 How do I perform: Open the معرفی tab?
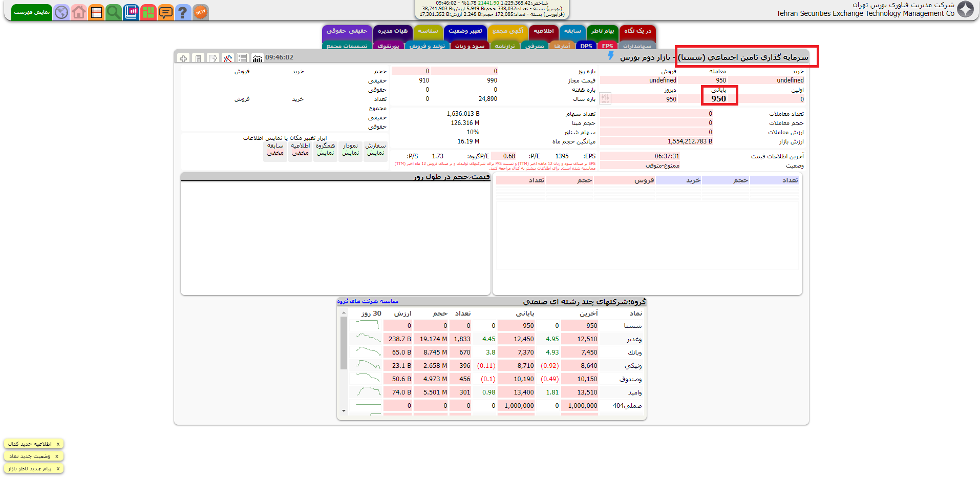535,46
